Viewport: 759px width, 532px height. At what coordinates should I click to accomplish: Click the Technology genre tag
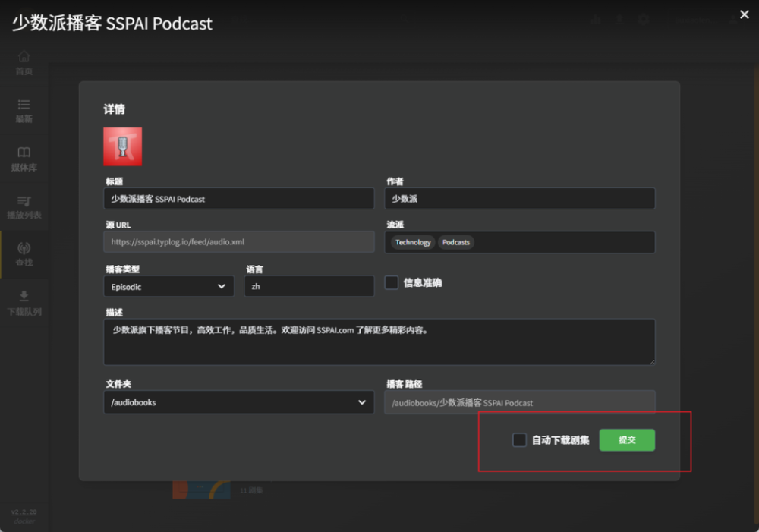413,242
